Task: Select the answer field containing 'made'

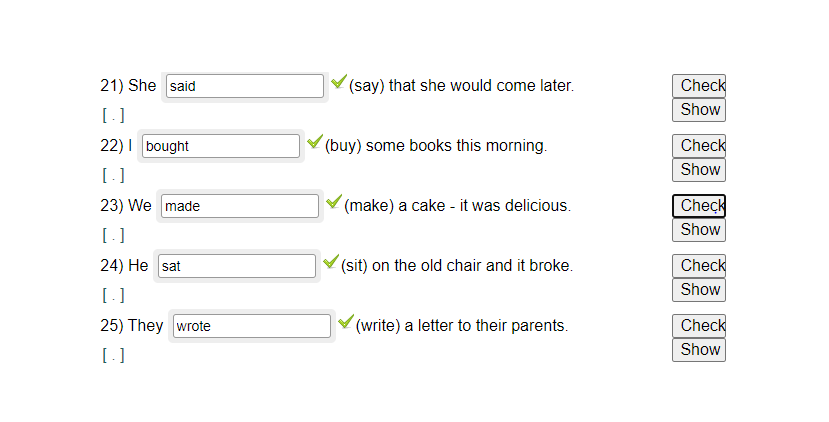Action: pos(239,206)
